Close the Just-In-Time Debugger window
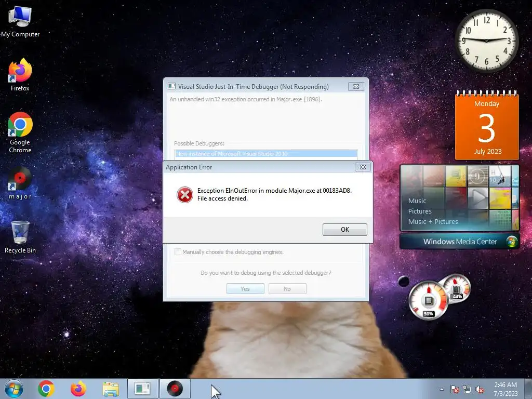This screenshot has height=399, width=532. pos(356,87)
